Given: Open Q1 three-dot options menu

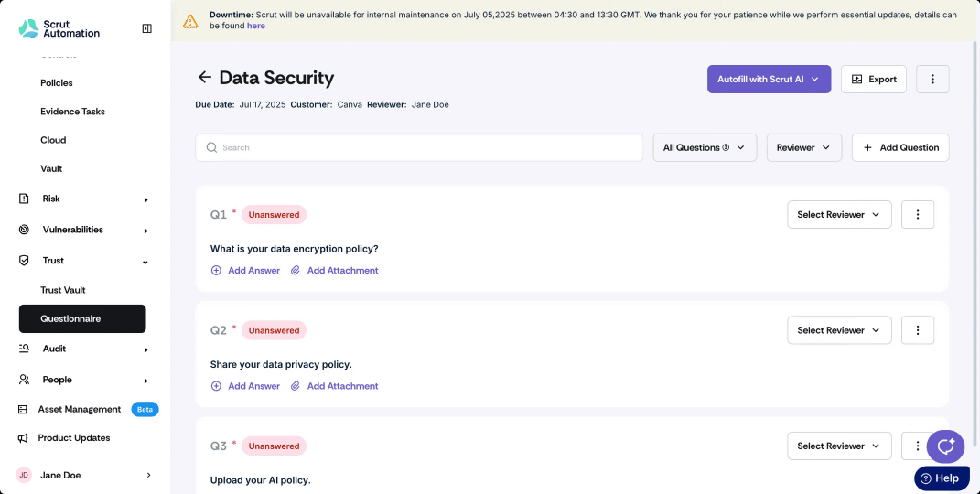Looking at the screenshot, I should pos(918,214).
